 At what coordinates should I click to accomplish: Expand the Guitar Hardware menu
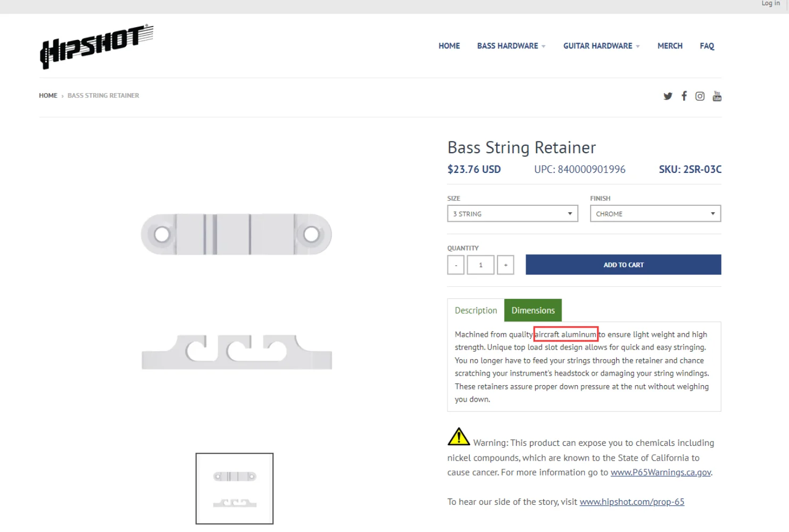click(601, 46)
